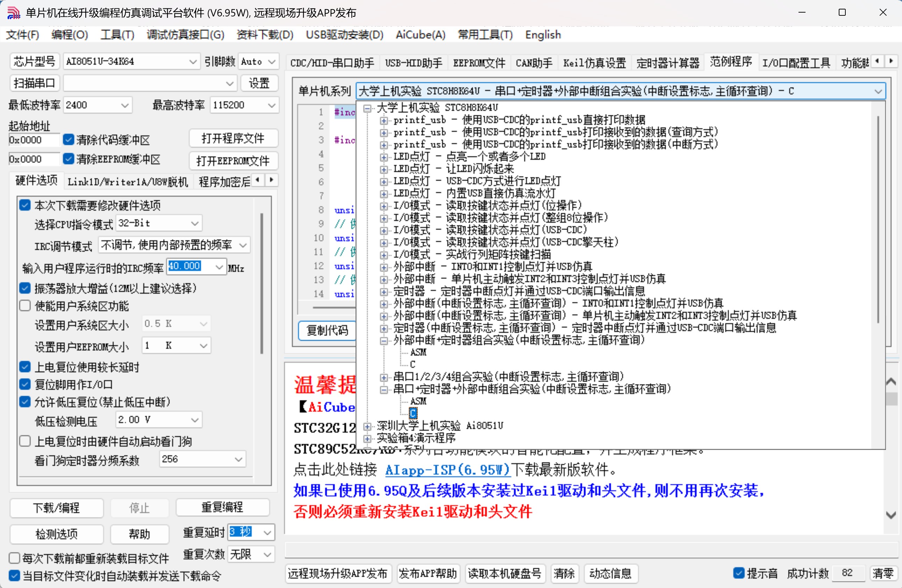Image resolution: width=902 pixels, height=588 pixels.
Task: Open the IRC frequency 40.000 dropdown
Action: (x=219, y=267)
